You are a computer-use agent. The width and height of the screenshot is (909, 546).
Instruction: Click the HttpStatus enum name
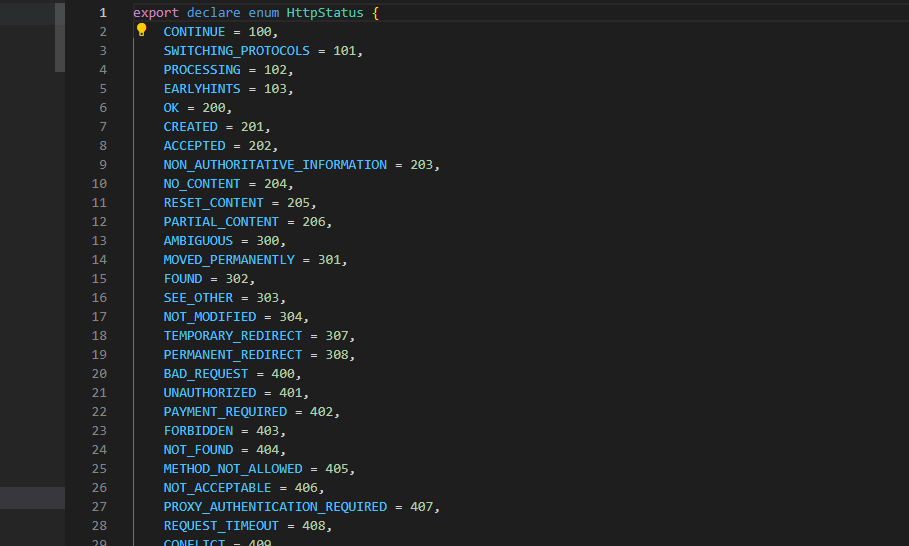tap(325, 13)
